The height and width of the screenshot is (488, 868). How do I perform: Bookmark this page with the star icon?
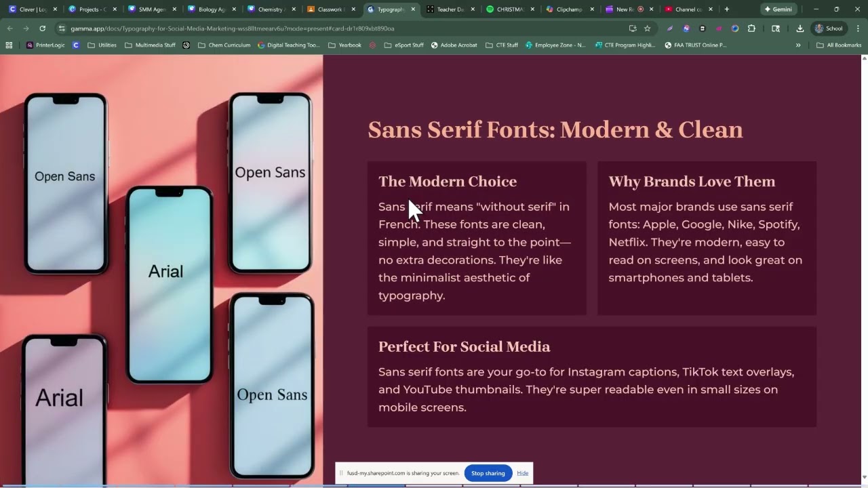click(x=648, y=28)
